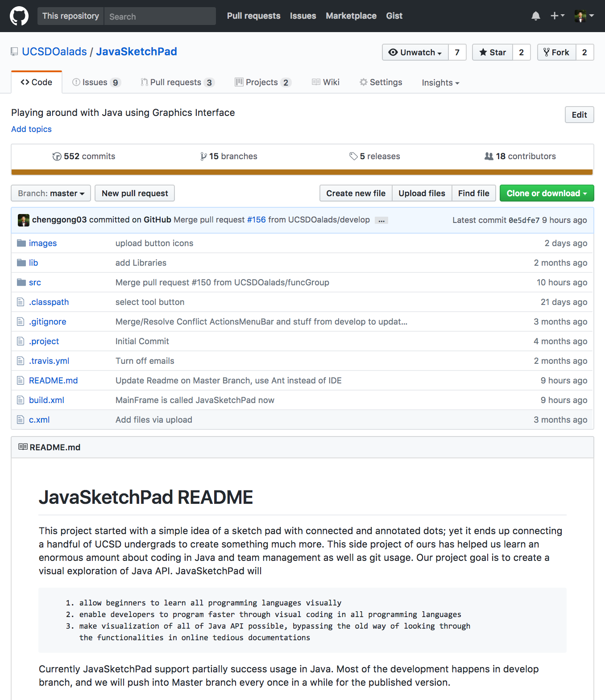The image size is (605, 700).
Task: Click the README book icon header
Action: [23, 447]
